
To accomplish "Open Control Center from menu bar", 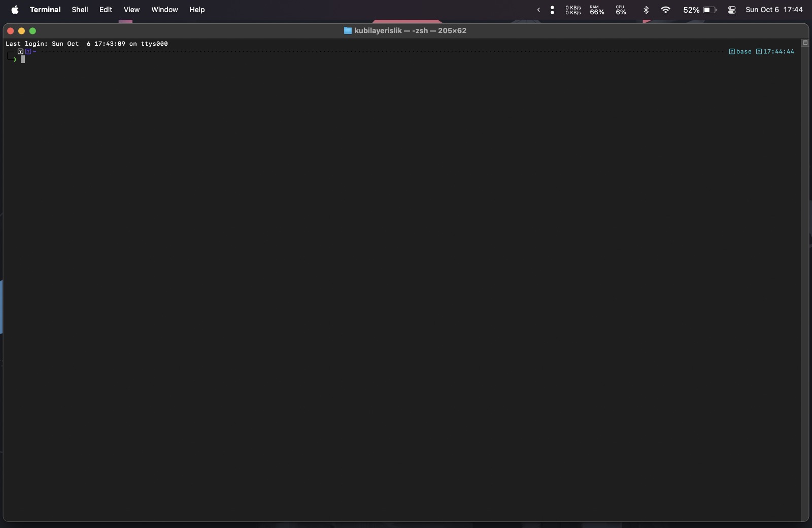I will (732, 10).
